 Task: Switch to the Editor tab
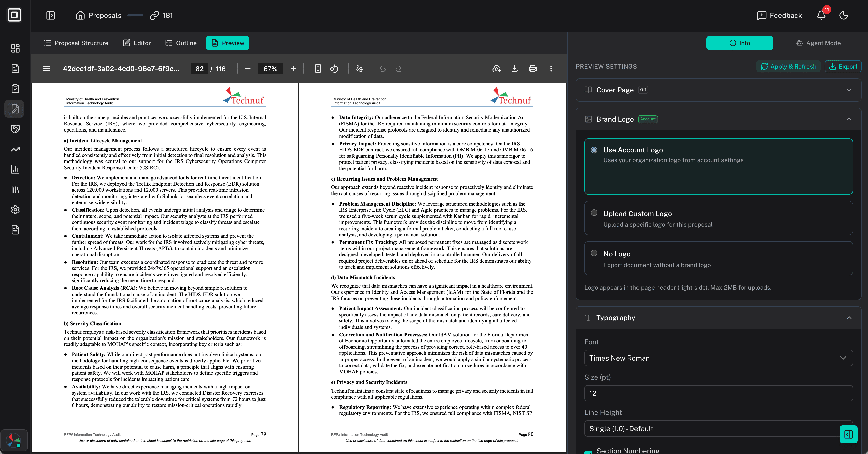pos(137,43)
